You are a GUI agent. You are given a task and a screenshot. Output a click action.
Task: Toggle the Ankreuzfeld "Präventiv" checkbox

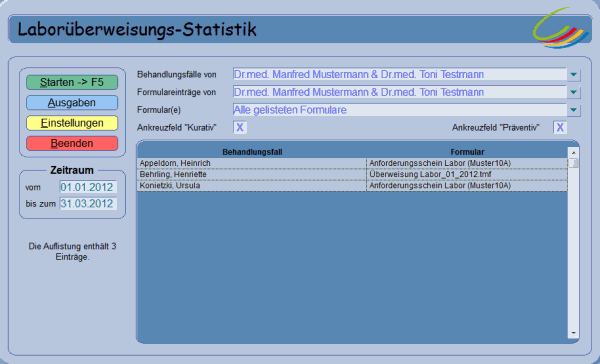(x=560, y=127)
